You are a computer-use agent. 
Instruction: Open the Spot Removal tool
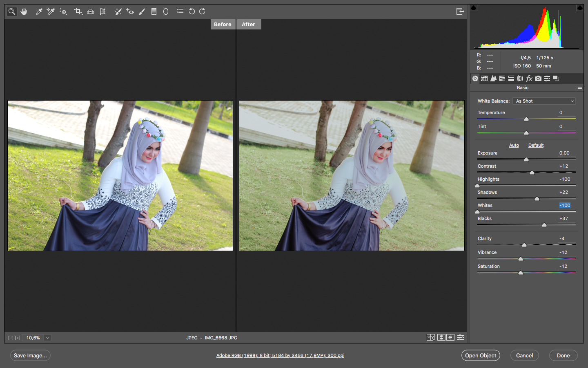[118, 11]
